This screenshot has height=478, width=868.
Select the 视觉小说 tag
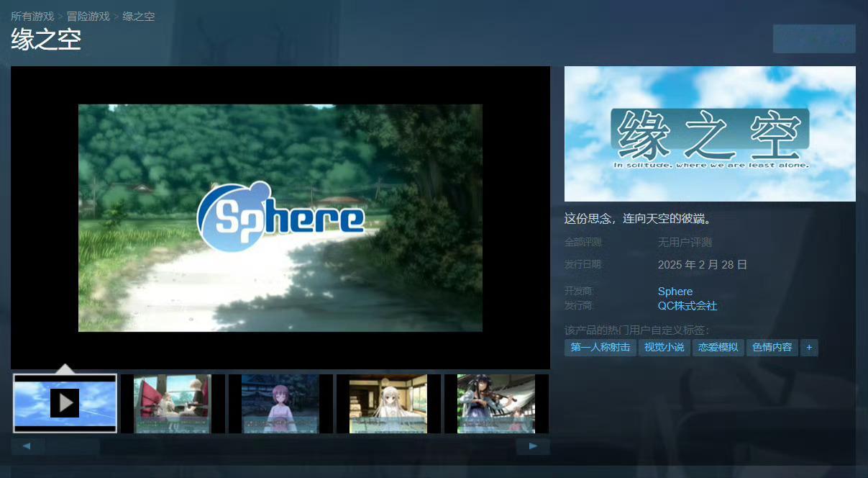pos(664,348)
